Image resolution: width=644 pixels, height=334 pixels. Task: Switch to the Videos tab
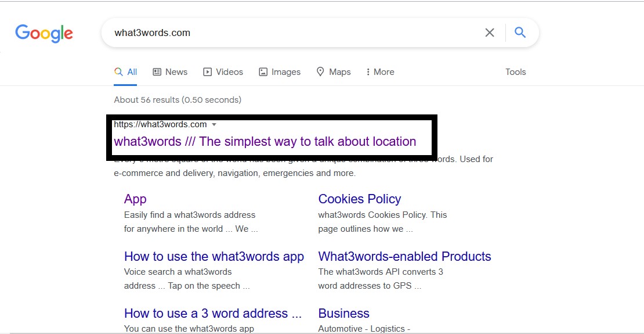(x=223, y=72)
